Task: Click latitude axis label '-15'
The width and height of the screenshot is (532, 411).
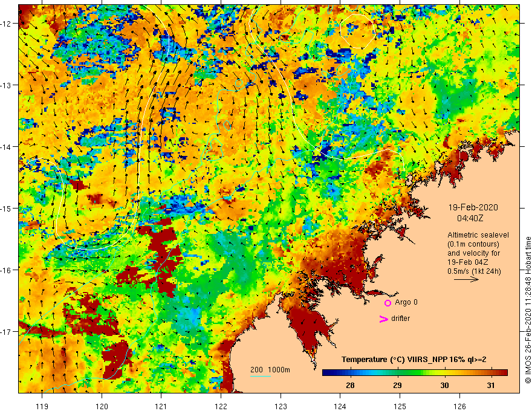Action: click(6, 209)
